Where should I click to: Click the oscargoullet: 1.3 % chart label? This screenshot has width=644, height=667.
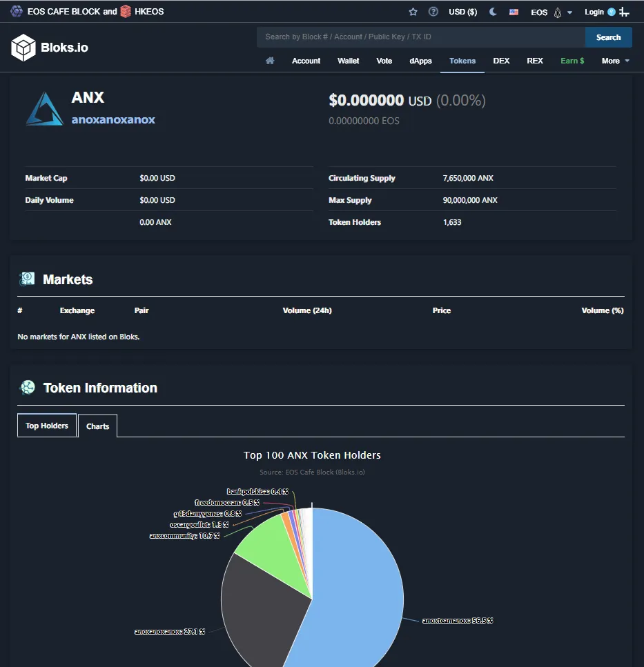tap(199, 524)
